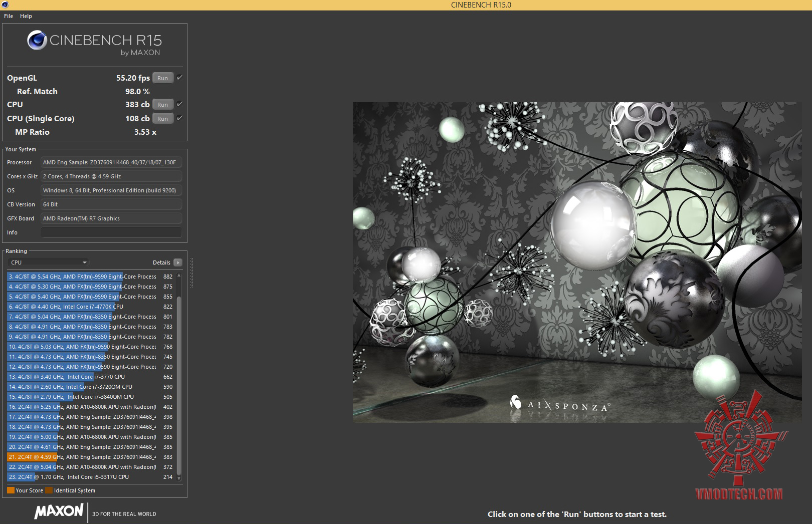812x524 pixels.
Task: Click the GFX Board Radeon R7 field
Action: click(x=111, y=218)
